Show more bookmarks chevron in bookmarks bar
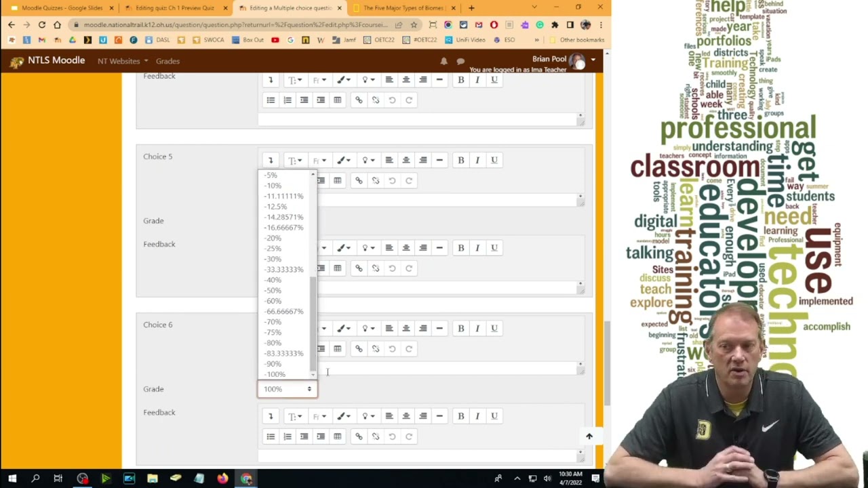This screenshot has height=488, width=868. (x=536, y=40)
